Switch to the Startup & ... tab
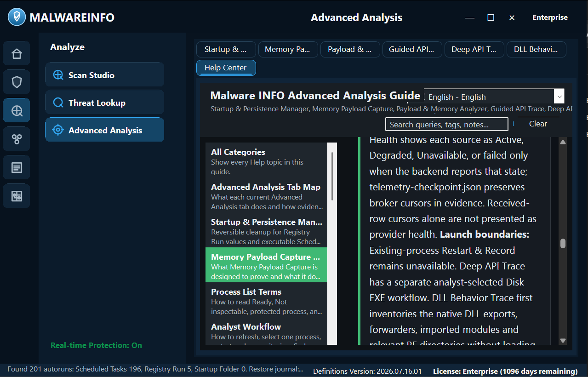The height and width of the screenshot is (377, 588). coord(226,49)
